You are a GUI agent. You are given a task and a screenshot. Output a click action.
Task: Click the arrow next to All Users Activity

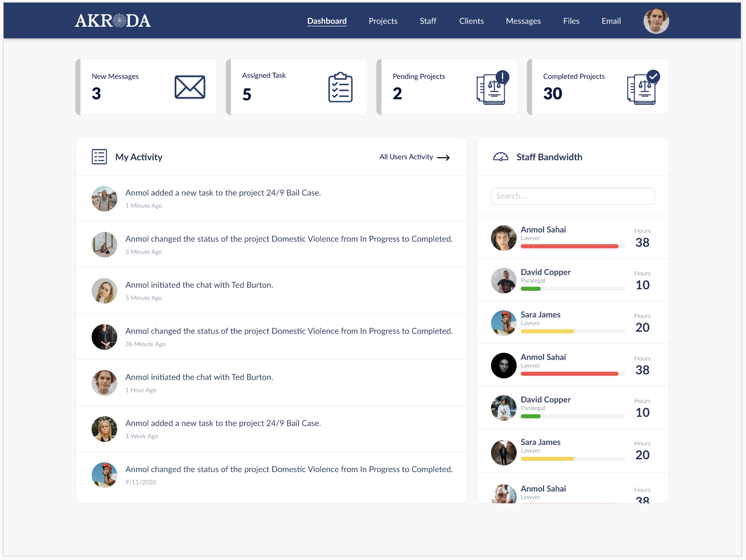pos(443,158)
